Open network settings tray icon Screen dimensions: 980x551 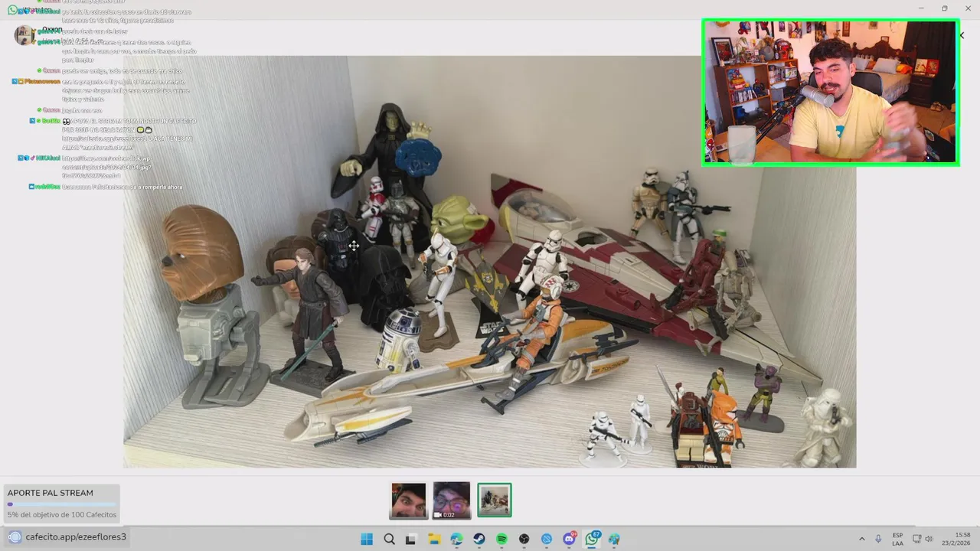coord(917,540)
